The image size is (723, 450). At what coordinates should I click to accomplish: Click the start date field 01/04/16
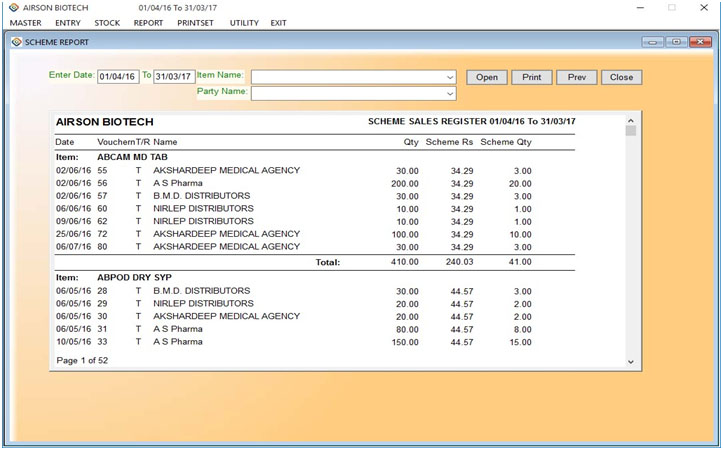tap(117, 76)
